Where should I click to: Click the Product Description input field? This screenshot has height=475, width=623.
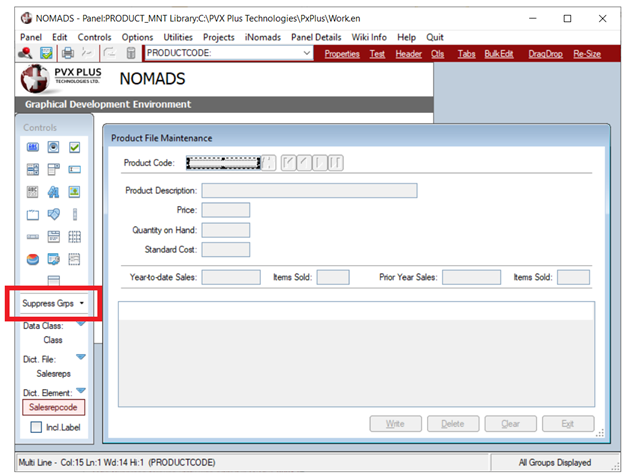tap(309, 191)
